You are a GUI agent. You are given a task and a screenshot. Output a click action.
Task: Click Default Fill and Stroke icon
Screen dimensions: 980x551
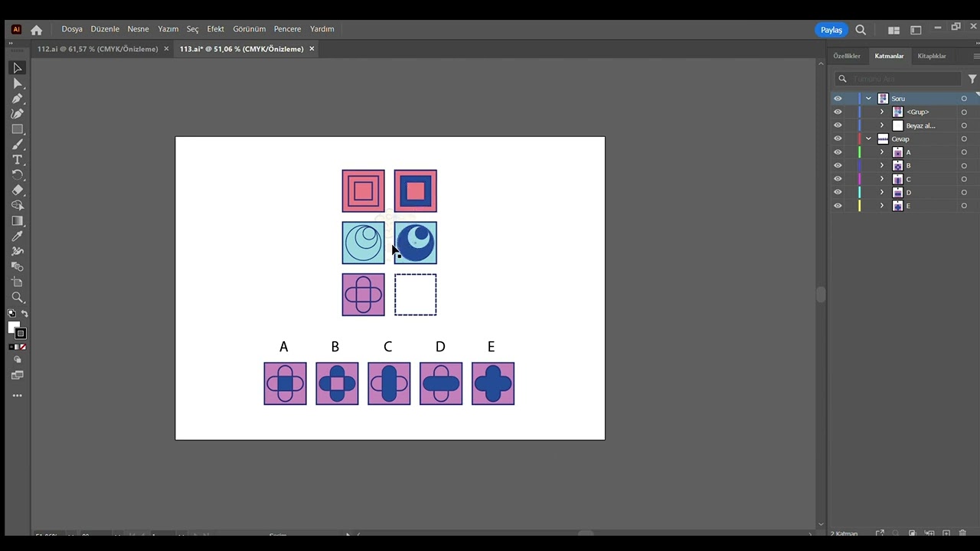[x=11, y=314]
